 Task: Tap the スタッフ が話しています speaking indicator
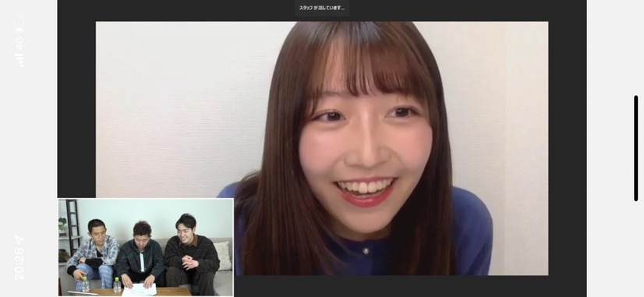322,8
